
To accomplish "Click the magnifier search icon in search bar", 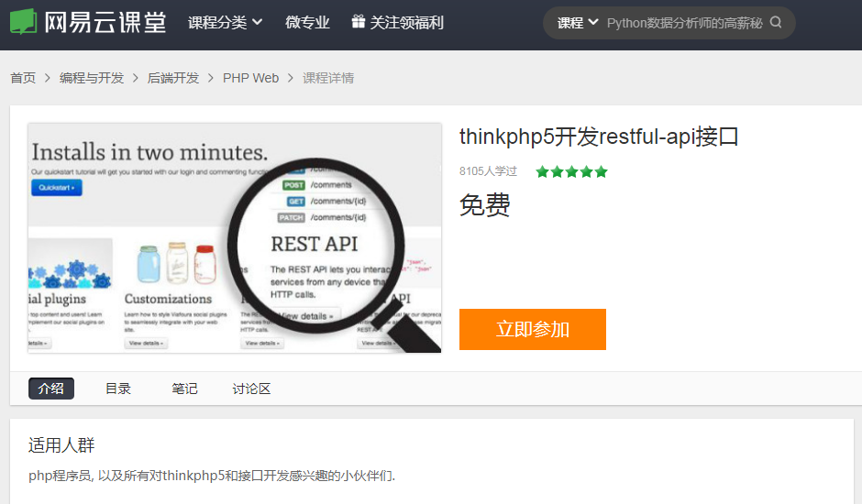I will click(x=776, y=22).
